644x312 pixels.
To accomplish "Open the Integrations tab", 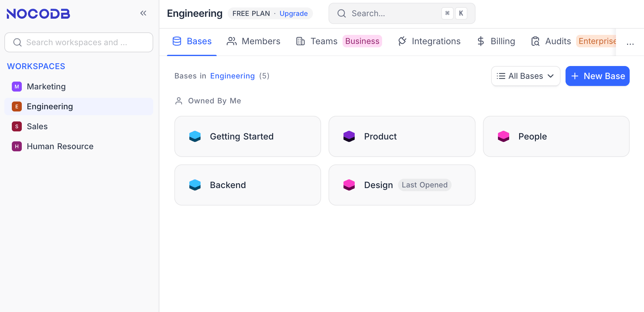I will click(429, 41).
